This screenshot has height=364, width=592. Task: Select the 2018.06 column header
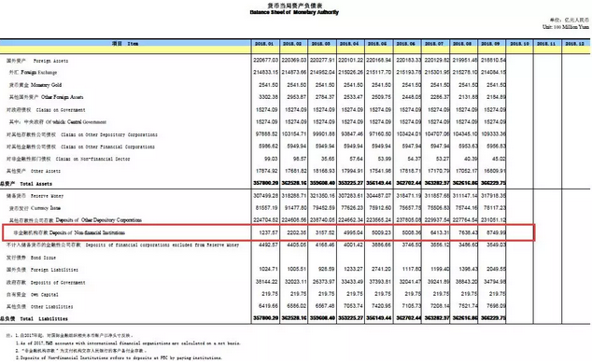point(407,44)
